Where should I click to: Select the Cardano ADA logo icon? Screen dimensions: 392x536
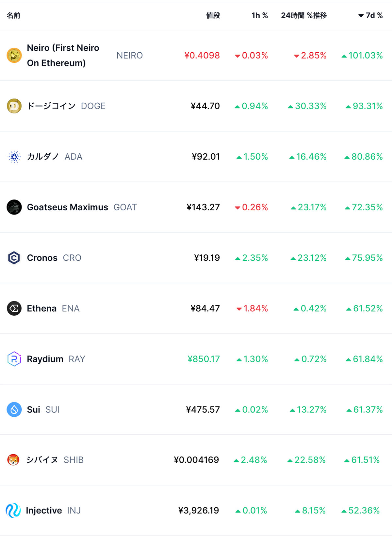coord(14,157)
